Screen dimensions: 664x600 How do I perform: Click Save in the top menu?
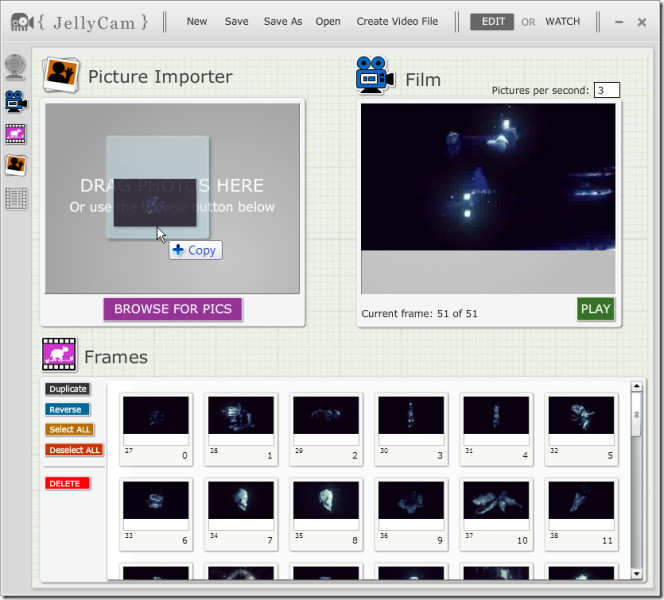(x=236, y=21)
